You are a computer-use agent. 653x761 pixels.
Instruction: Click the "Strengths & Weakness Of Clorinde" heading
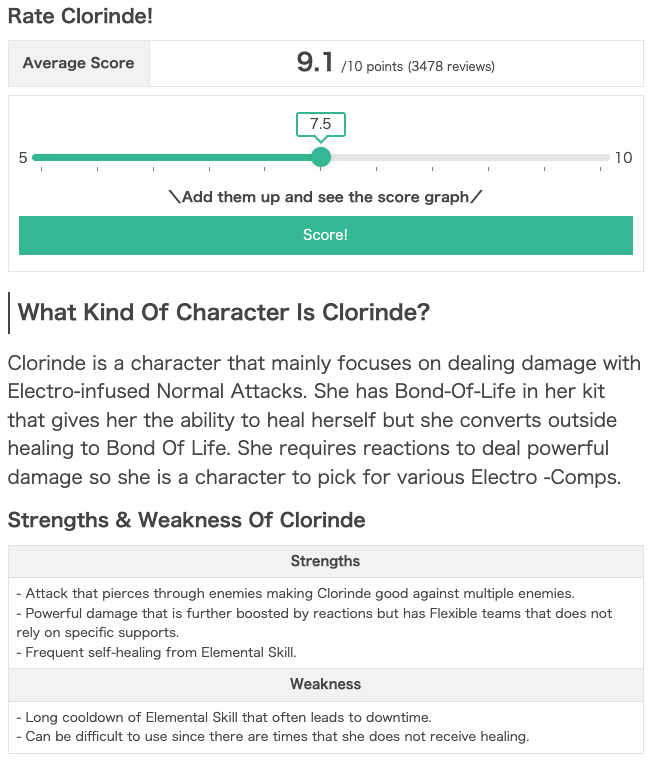(x=186, y=520)
